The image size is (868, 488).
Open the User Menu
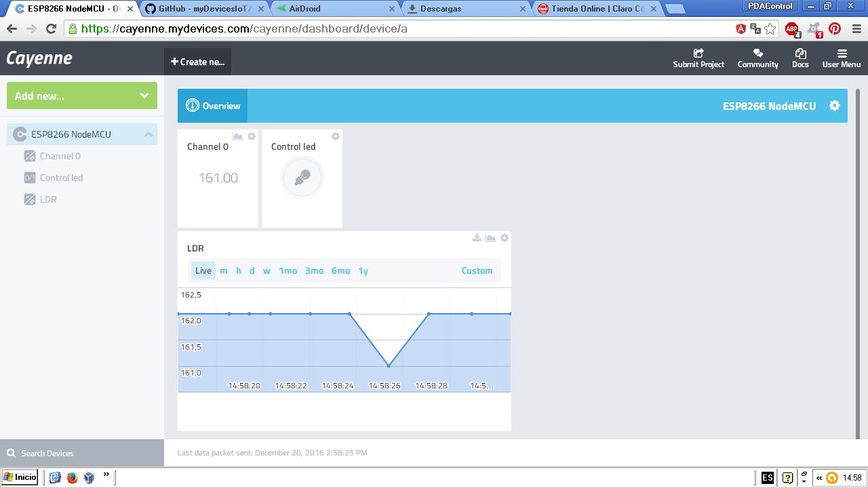pyautogui.click(x=842, y=58)
